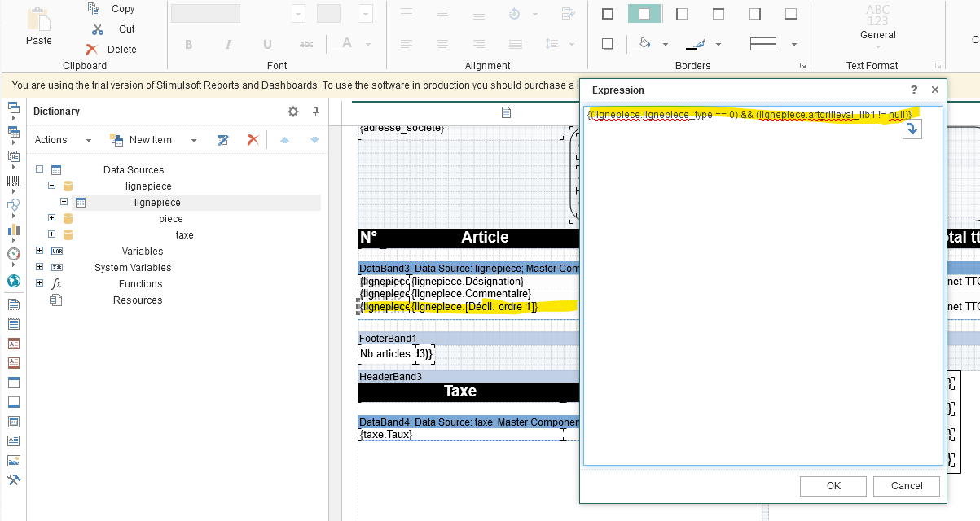Select the Shapes component in toolbox

(x=13, y=205)
